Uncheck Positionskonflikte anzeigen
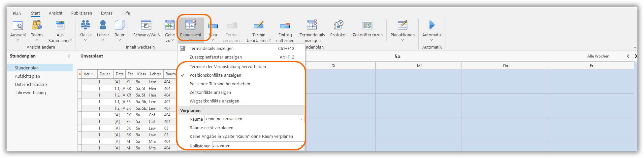Viewport: 644px width, 158px height. 215,75
